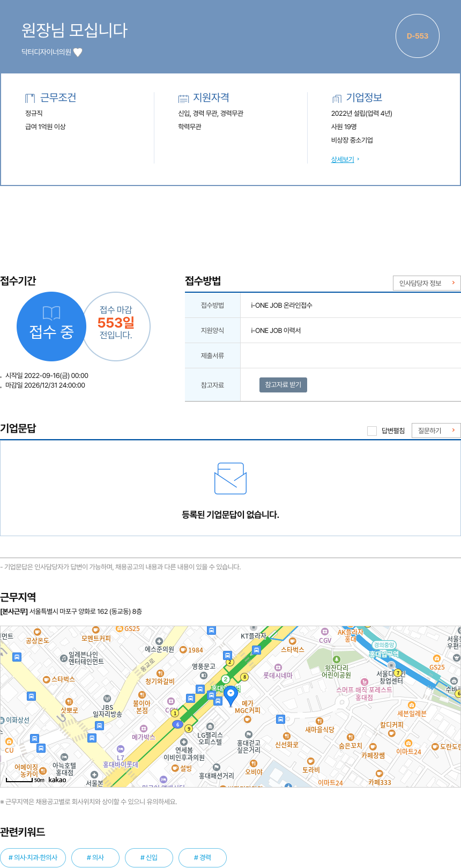The width and height of the screenshot is (461, 868).
Task: Select the #의사 keyword tag
Action: (95, 857)
